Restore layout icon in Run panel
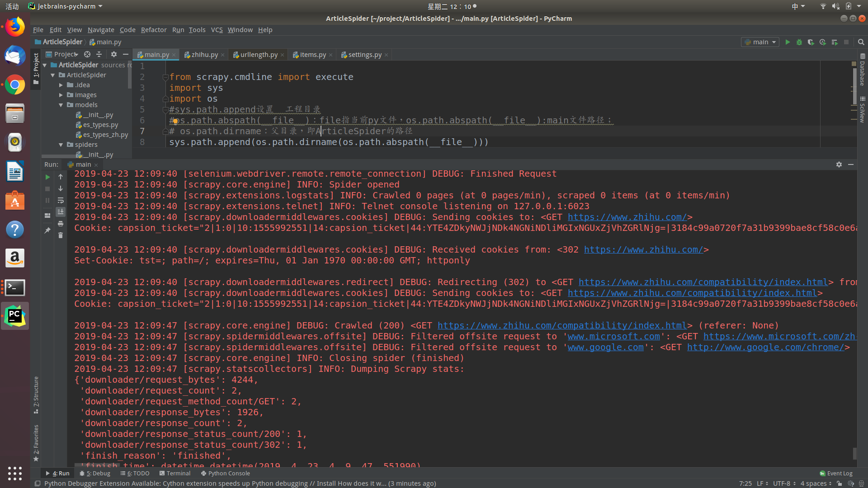The height and width of the screenshot is (488, 868). pyautogui.click(x=47, y=216)
